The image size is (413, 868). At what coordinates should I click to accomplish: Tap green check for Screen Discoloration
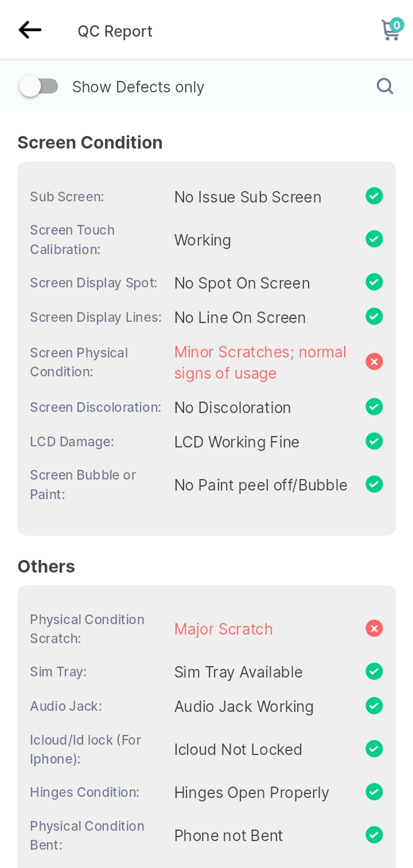coord(374,407)
